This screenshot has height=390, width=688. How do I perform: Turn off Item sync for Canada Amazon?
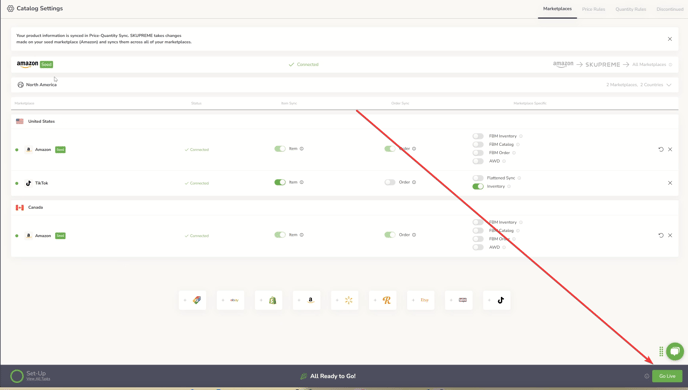tap(280, 235)
